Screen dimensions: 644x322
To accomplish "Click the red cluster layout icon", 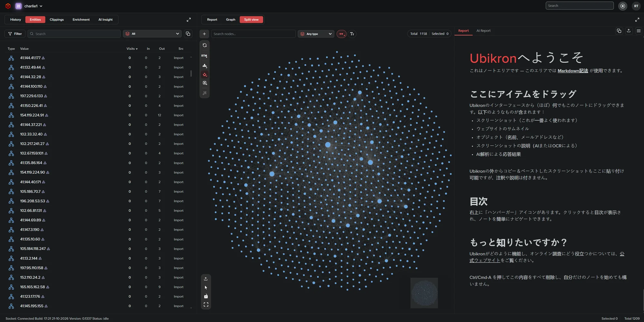I will (x=204, y=75).
